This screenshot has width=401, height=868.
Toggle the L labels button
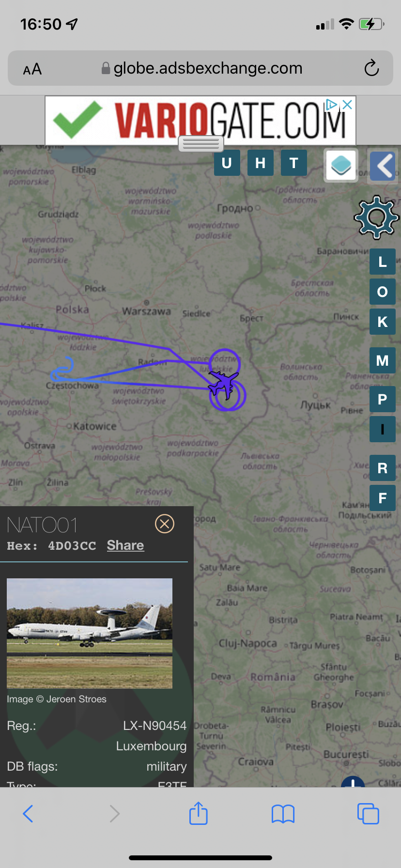(x=383, y=262)
